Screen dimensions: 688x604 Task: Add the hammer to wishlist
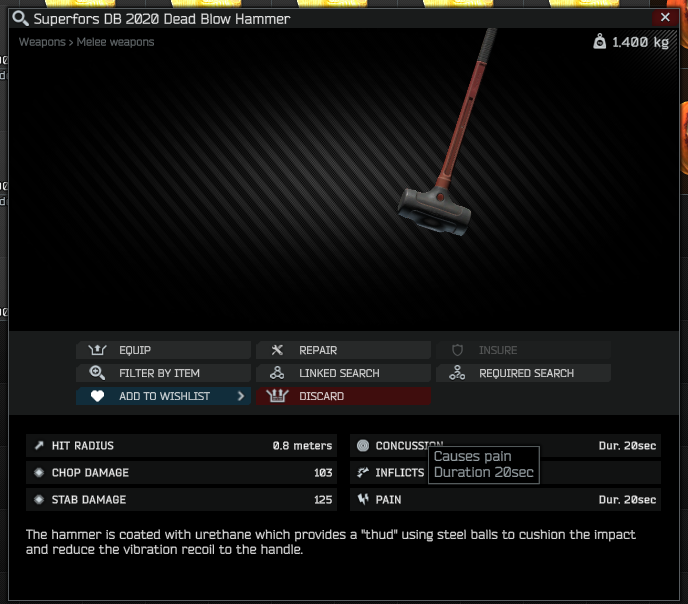(163, 396)
